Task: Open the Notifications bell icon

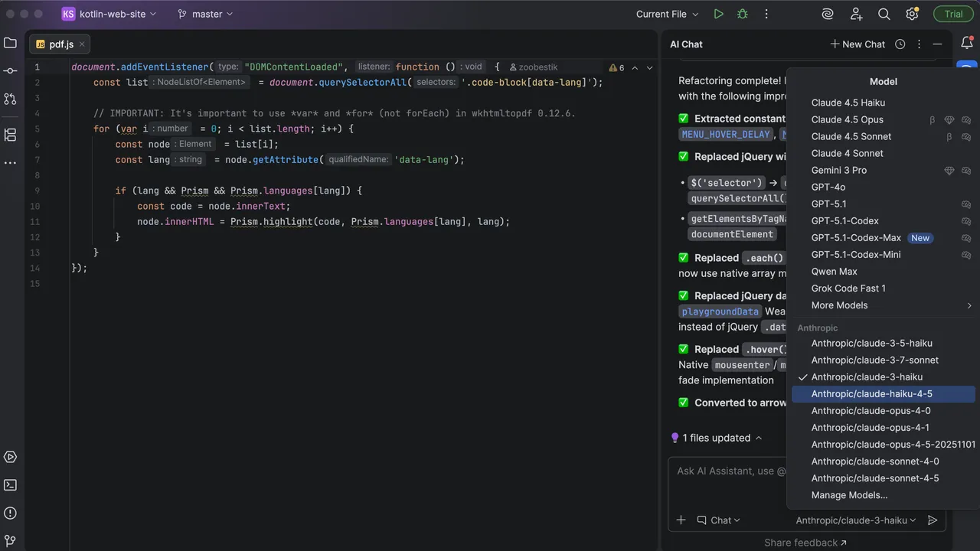Action: coord(967,43)
